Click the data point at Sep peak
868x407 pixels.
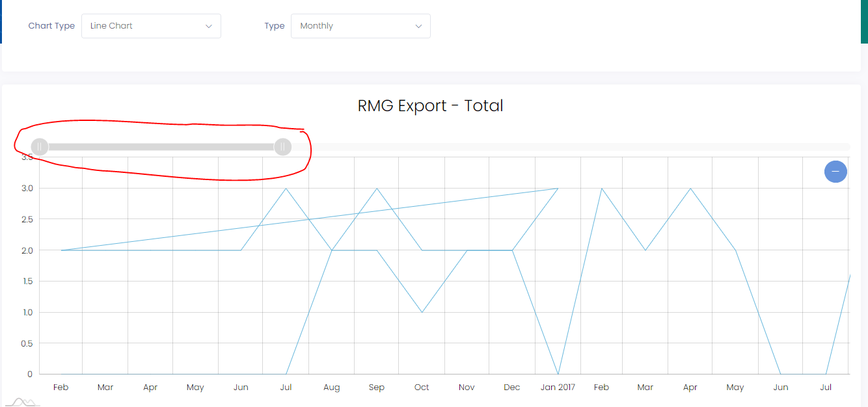(377, 188)
